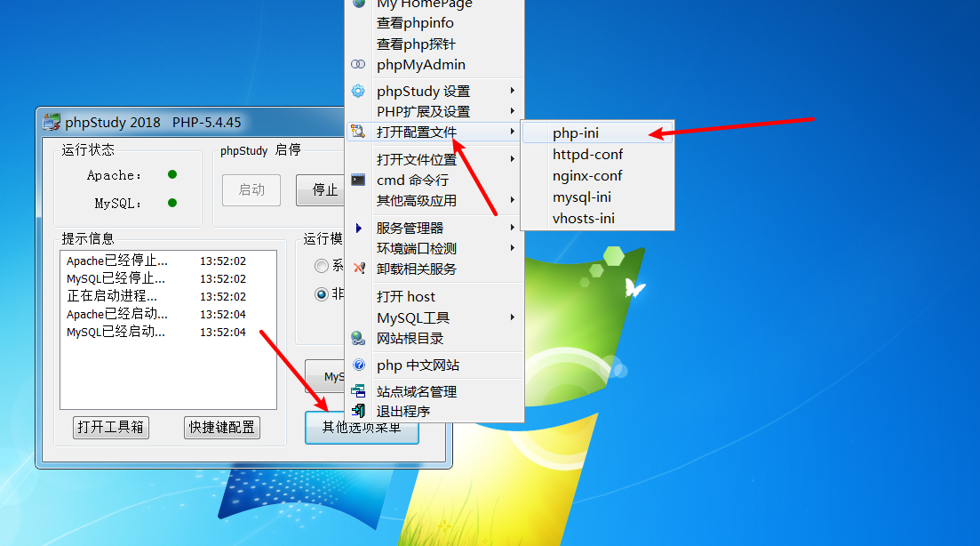Viewport: 980px width, 546px height.
Task: Expand the 服务管理器 submenu arrow
Action: tap(513, 228)
